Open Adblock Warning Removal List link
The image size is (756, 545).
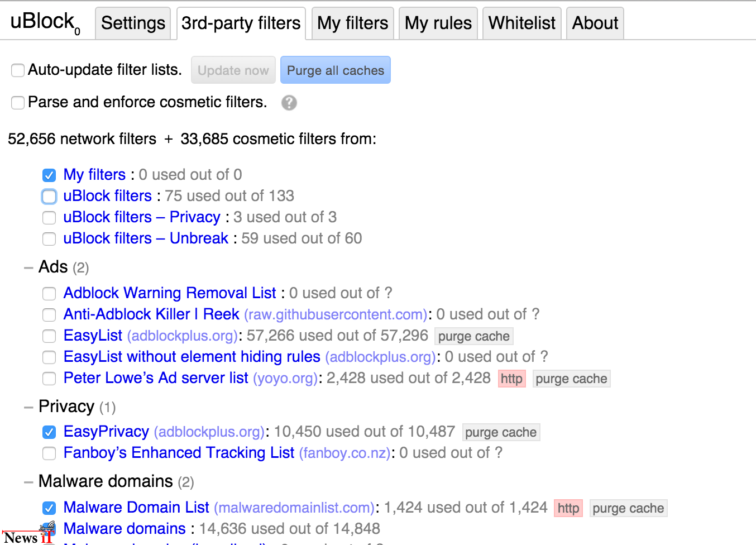click(x=170, y=293)
